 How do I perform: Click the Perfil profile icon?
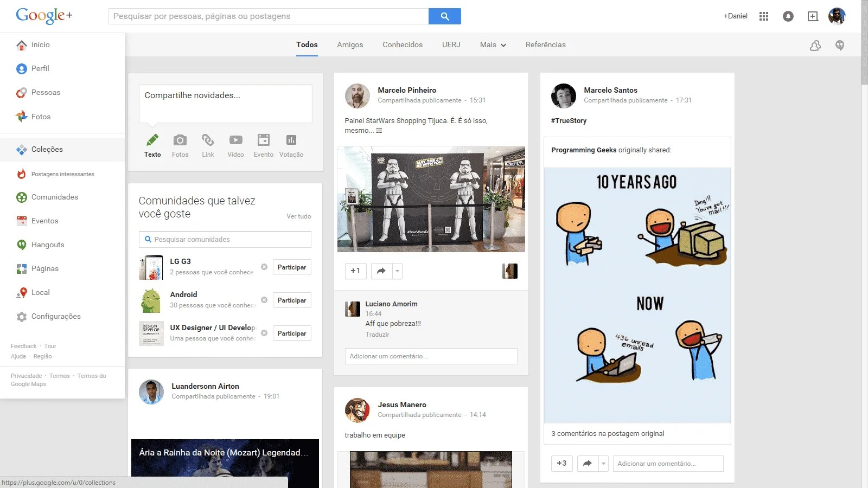pyautogui.click(x=22, y=69)
